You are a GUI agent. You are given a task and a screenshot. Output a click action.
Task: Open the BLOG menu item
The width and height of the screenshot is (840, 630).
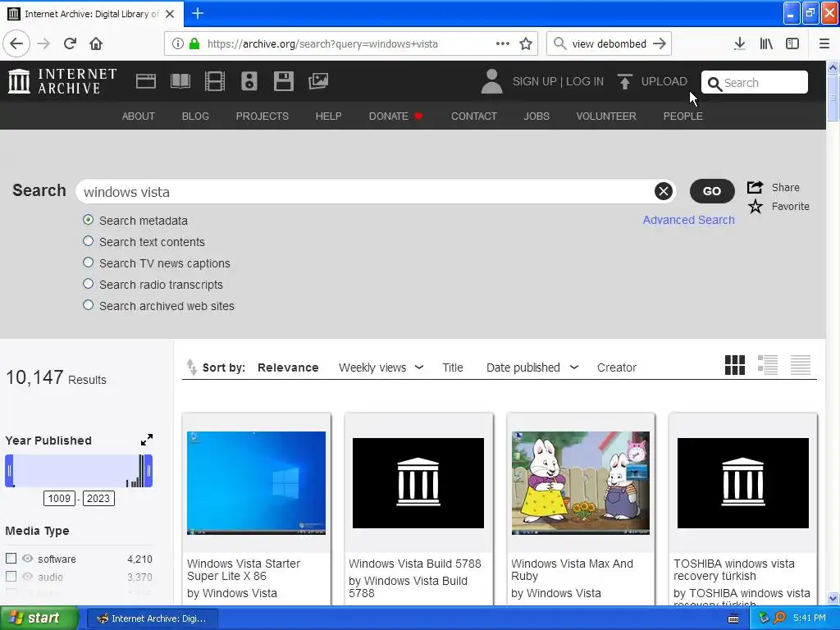click(195, 116)
